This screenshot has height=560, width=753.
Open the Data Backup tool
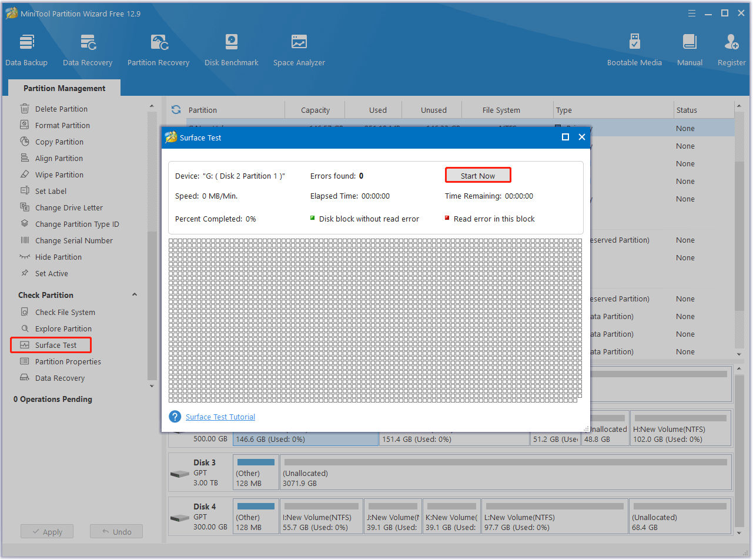pyautogui.click(x=26, y=50)
